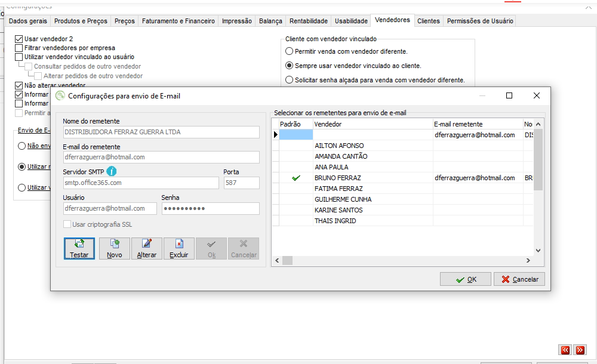Open the Dados gerais tab
The image size is (597, 364).
point(28,21)
